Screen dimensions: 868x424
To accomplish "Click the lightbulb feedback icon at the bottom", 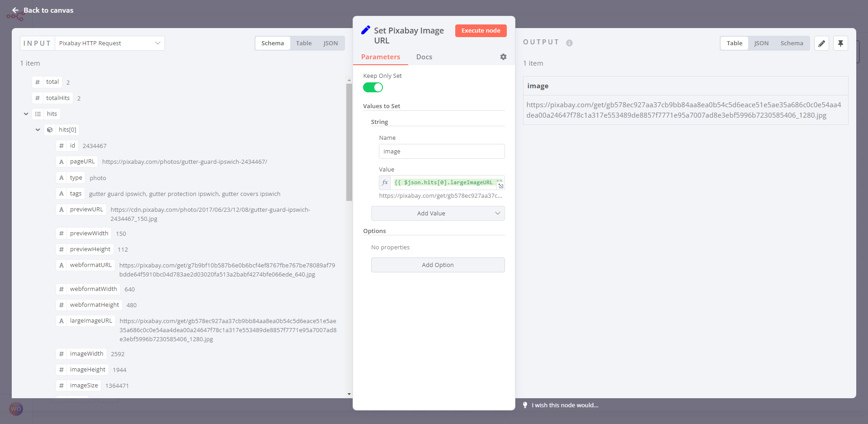I will 525,405.
